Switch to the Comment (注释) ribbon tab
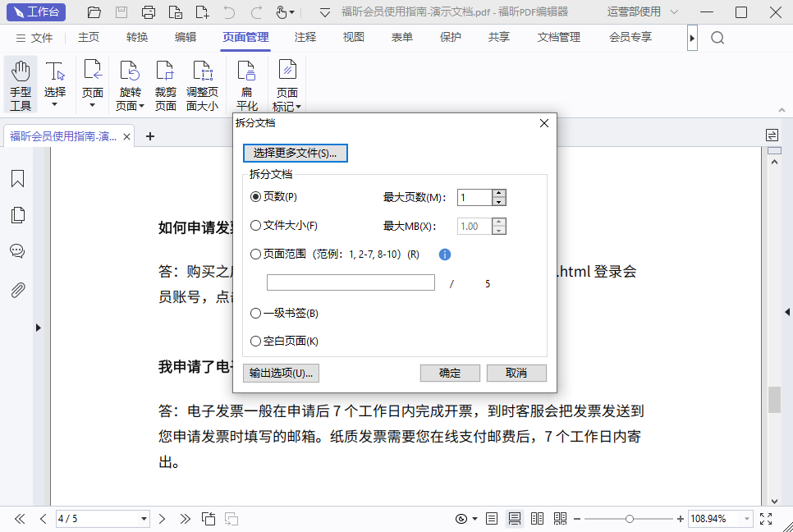 pos(305,38)
